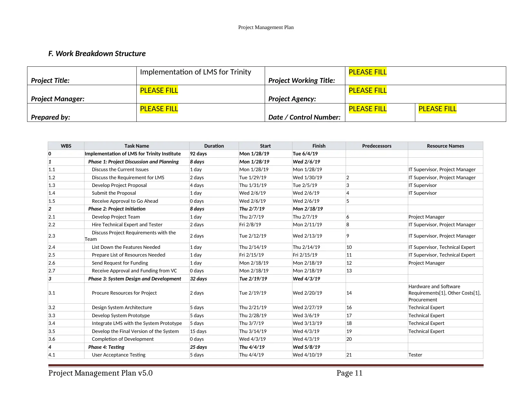Click 'Phase 3: System Design and Development'
Viewport: 532px width, 411px height.
tap(135, 279)
